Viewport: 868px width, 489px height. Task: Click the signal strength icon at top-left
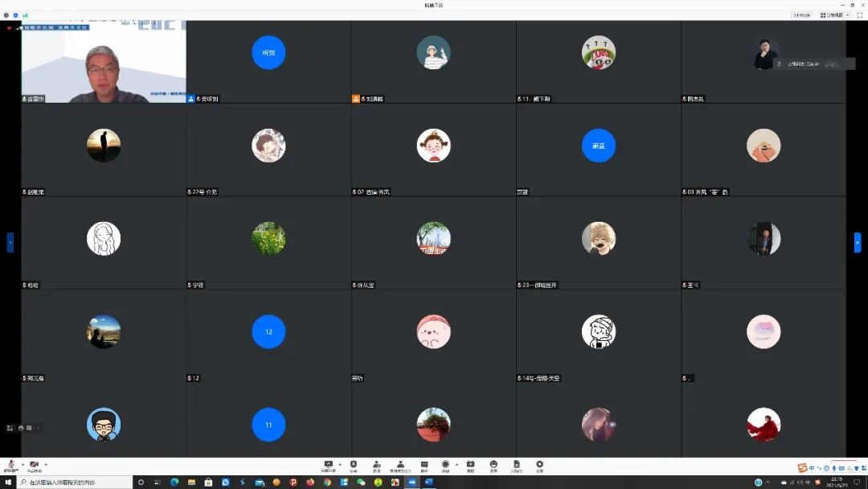click(x=25, y=15)
